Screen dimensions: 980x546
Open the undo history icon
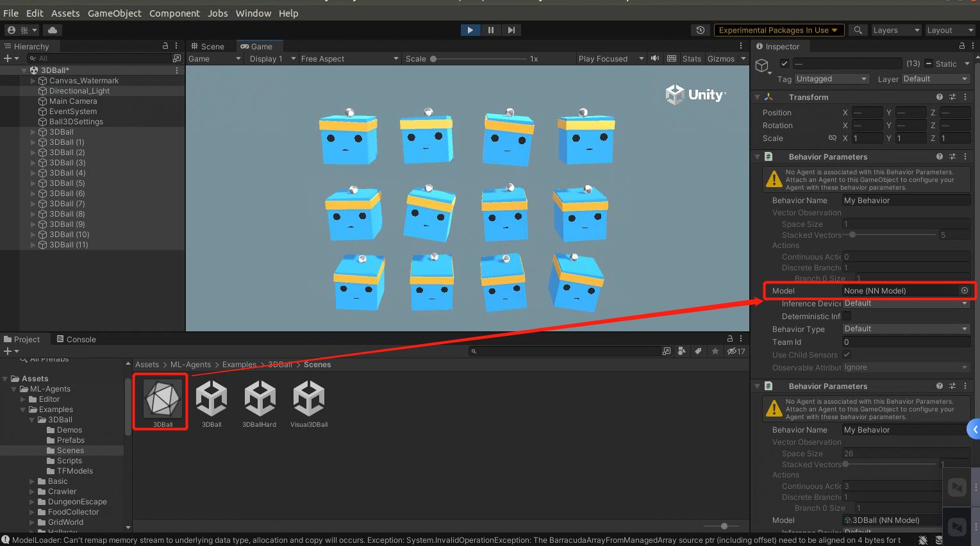tap(701, 30)
